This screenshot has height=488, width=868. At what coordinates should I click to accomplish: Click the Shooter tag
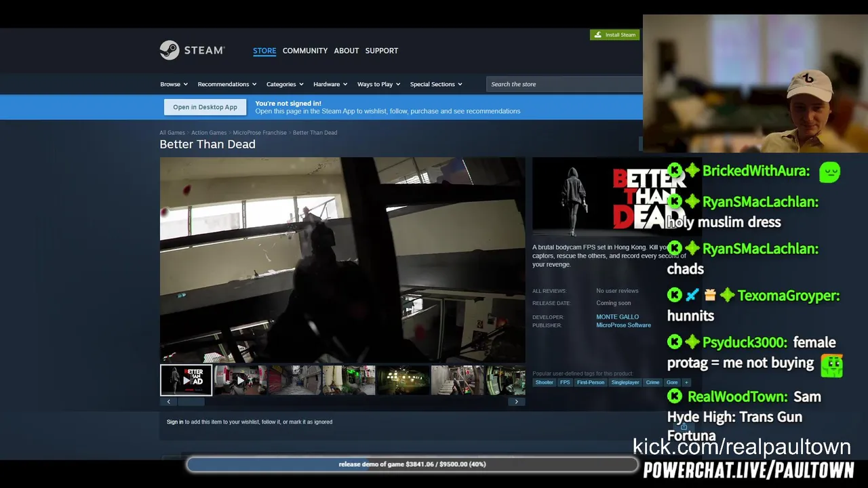[544, 382]
